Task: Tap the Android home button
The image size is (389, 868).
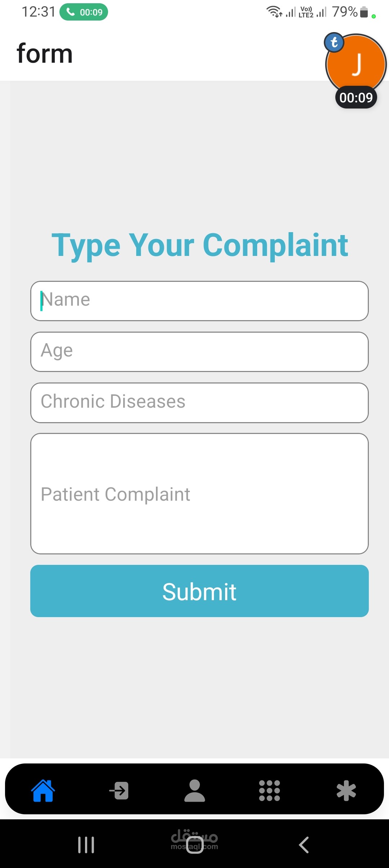Action: point(194,845)
